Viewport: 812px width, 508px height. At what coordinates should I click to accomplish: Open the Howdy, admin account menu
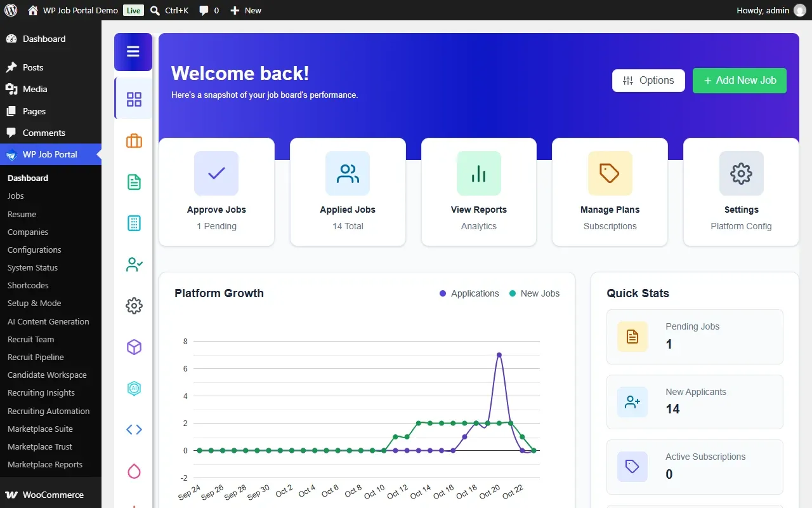click(x=771, y=10)
